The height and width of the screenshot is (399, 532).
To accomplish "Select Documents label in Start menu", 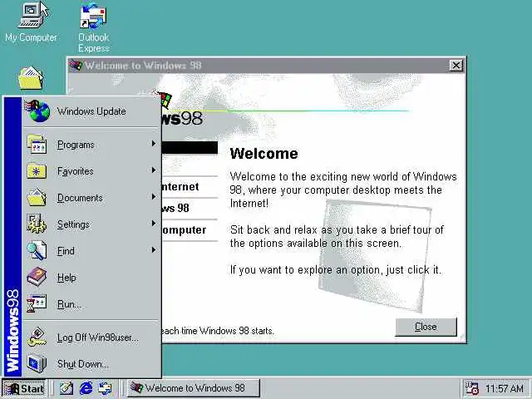I will pos(80,198).
